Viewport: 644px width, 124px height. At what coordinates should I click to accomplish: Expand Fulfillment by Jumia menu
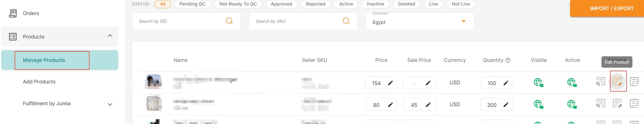point(110,105)
